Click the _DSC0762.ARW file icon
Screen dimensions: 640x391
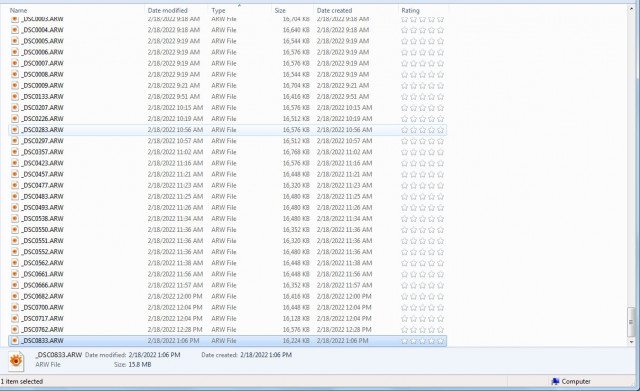pyautogui.click(x=15, y=329)
